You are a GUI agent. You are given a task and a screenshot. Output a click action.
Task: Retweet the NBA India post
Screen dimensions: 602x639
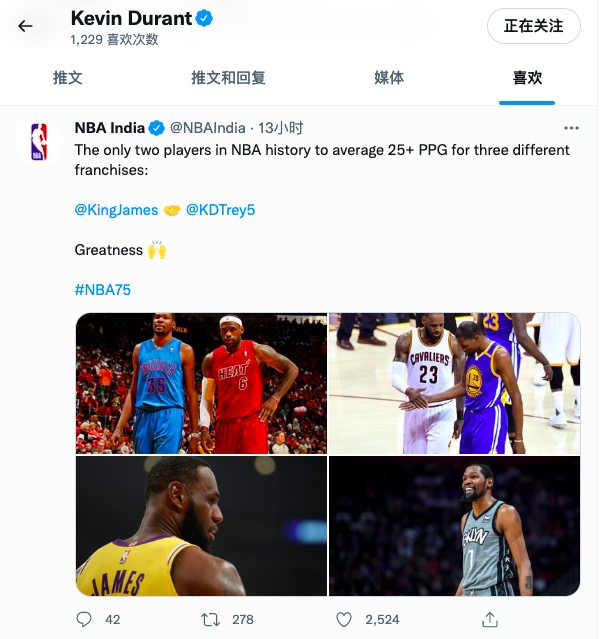tap(210, 619)
